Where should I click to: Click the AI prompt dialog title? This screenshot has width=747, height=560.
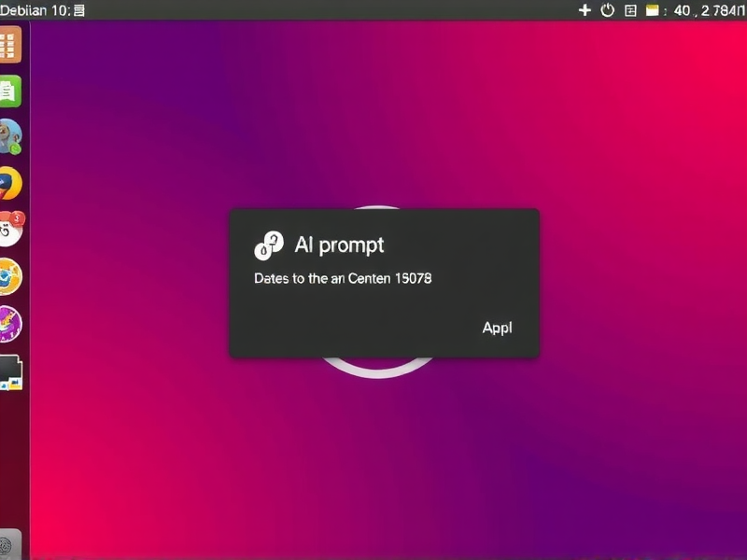(x=340, y=245)
